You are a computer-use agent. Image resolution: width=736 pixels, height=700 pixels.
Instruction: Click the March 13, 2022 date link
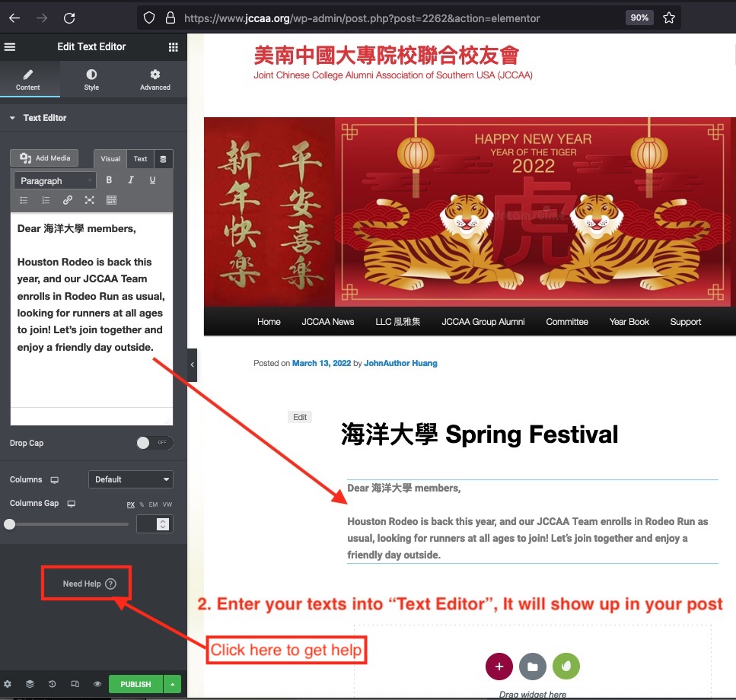click(x=321, y=363)
